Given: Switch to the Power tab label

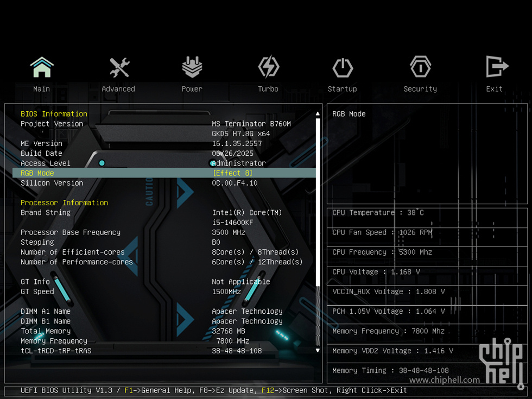Looking at the screenshot, I should tap(192, 89).
